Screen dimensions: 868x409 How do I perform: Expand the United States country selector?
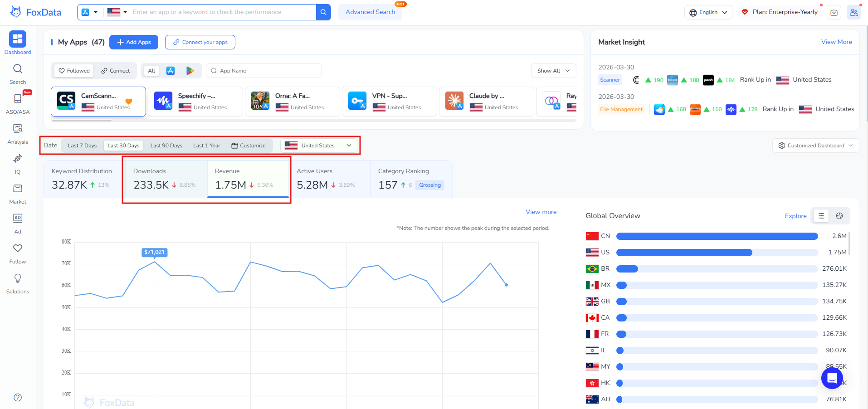point(319,145)
